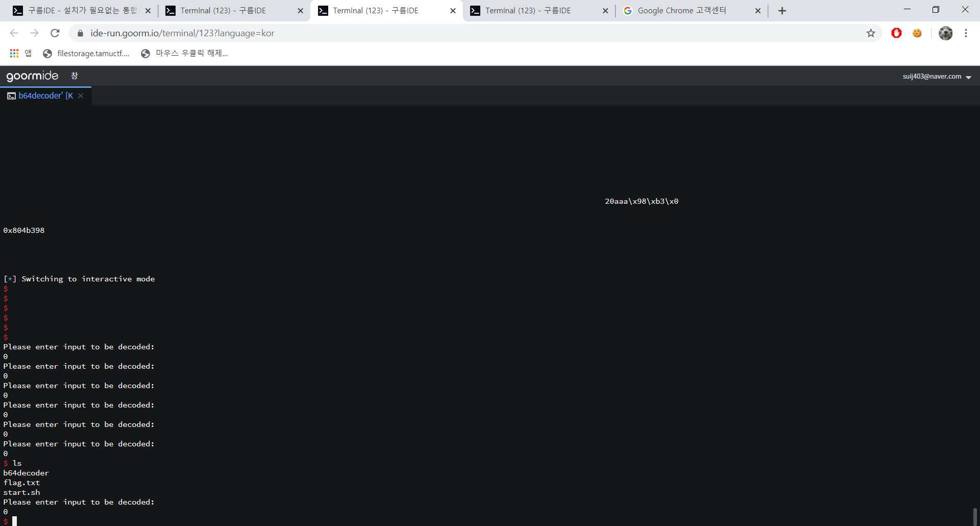
Task: Open the cookie extension icon
Action: (917, 33)
